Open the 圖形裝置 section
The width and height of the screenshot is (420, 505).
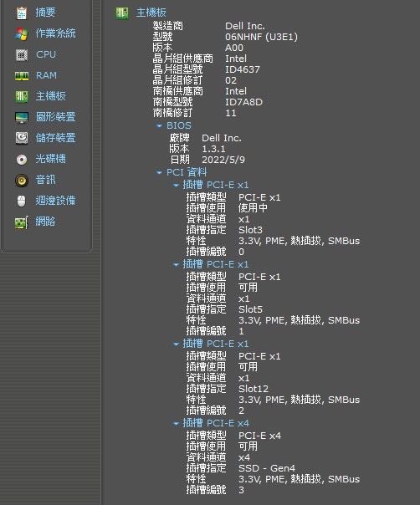[56, 117]
